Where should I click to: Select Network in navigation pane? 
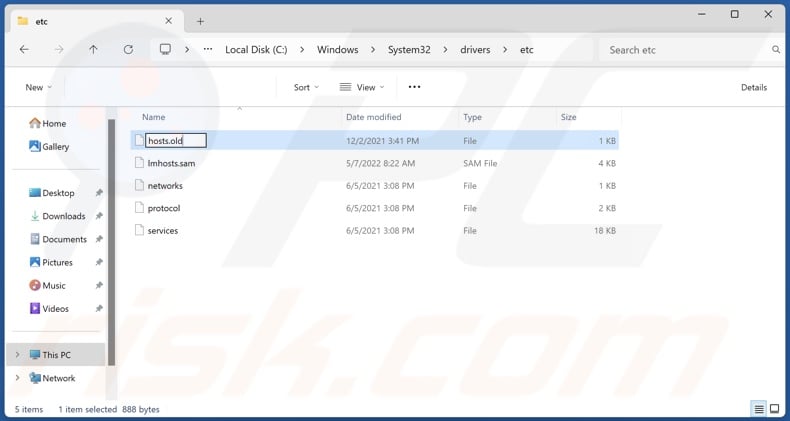[x=52, y=378]
